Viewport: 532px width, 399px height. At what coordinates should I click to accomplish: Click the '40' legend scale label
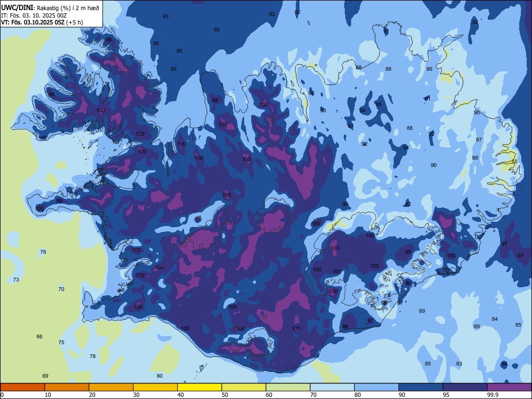pyautogui.click(x=180, y=395)
